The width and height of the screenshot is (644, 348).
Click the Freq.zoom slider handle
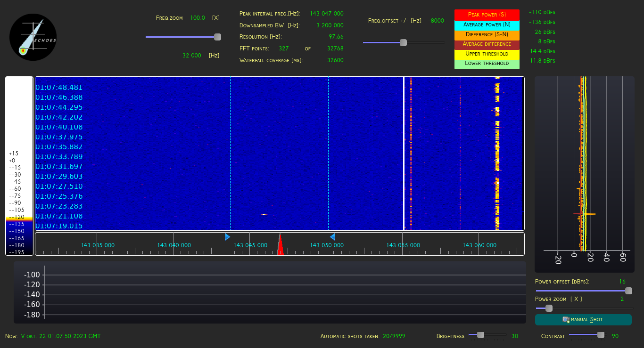(x=217, y=37)
